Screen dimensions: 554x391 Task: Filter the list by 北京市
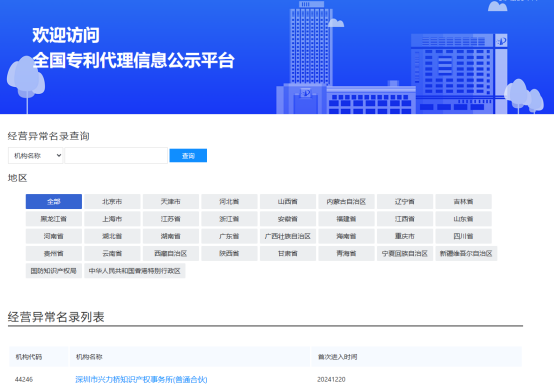(x=112, y=202)
